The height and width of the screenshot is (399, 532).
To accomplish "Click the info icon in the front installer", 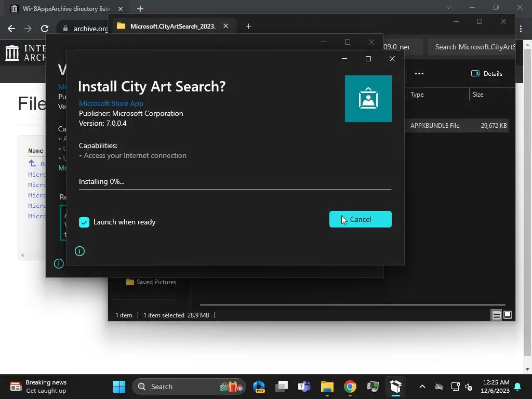I will pos(79,251).
